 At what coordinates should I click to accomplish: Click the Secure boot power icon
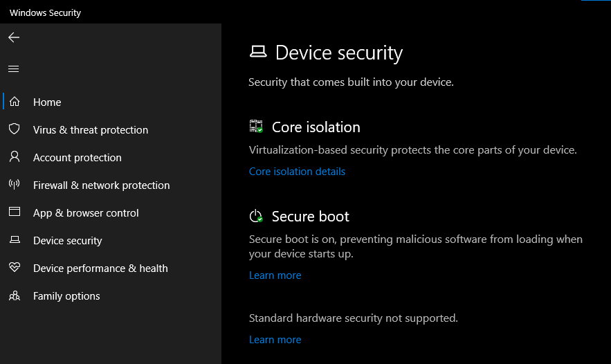(x=256, y=216)
